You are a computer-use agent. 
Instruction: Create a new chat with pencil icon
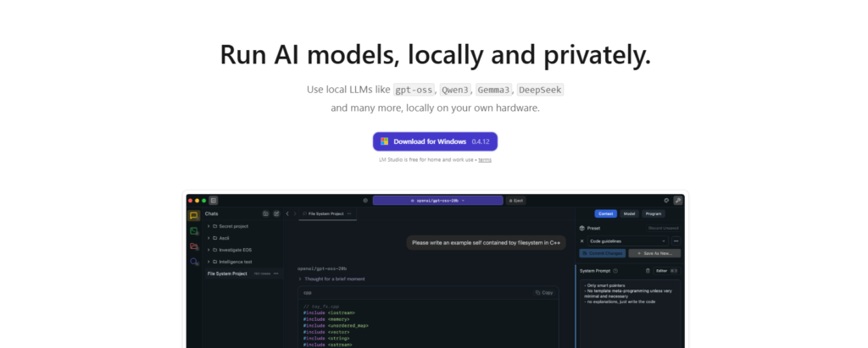tap(276, 213)
